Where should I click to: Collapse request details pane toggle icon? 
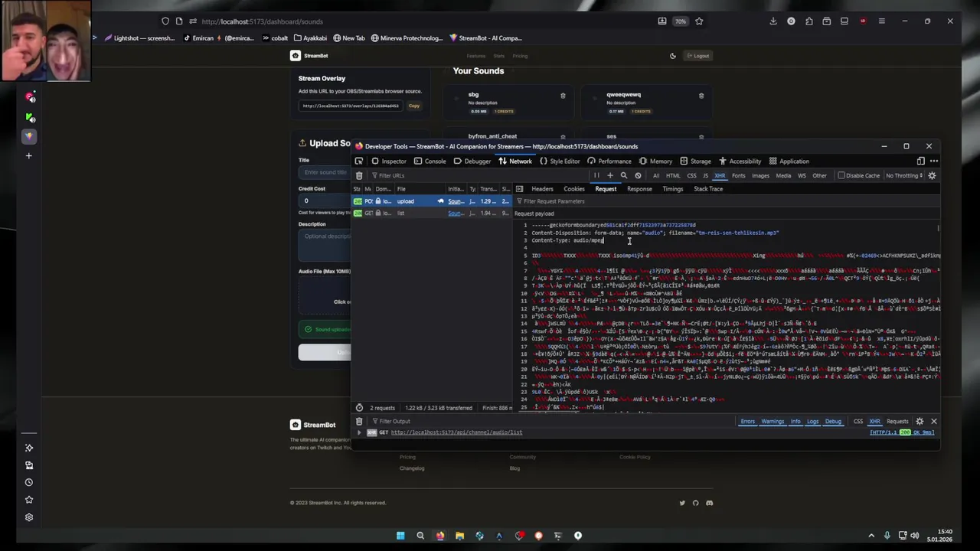point(519,189)
